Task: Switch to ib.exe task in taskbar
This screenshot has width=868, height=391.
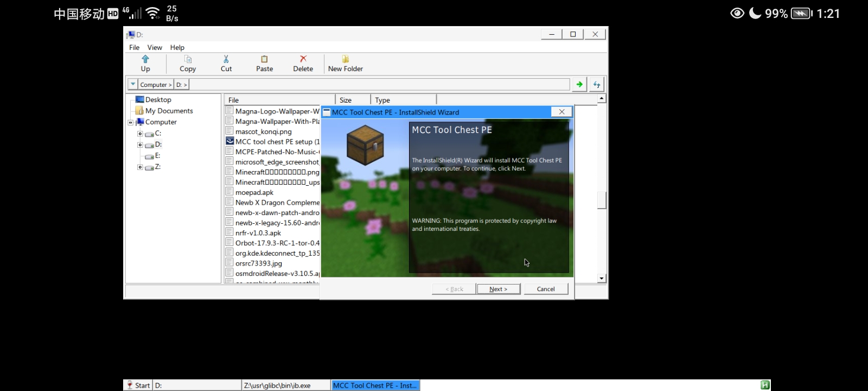Action: pos(286,385)
